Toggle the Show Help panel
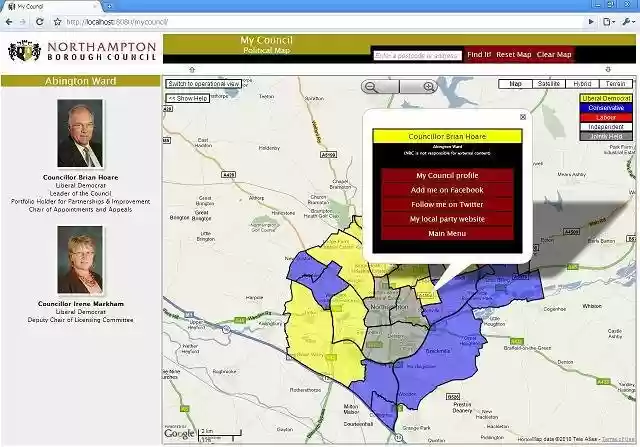This screenshot has width=640, height=447. (x=188, y=98)
